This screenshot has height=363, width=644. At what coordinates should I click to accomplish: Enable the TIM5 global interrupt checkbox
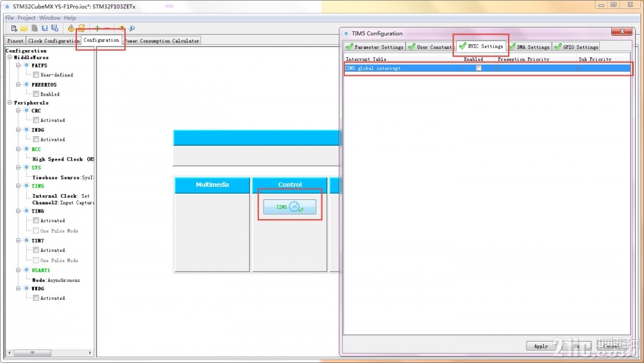click(x=478, y=68)
